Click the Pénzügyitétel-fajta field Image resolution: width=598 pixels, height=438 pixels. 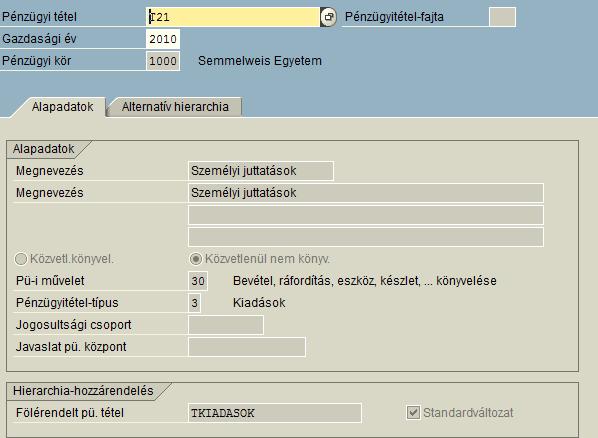click(x=502, y=17)
